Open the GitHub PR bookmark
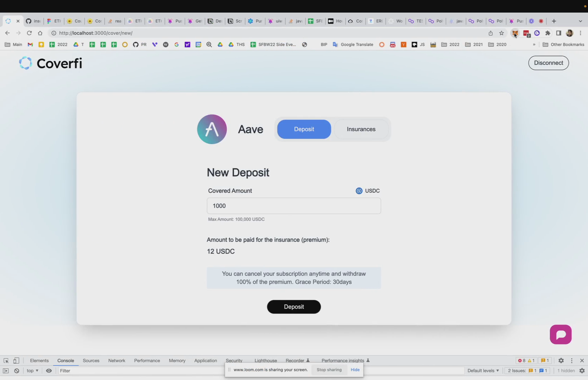The image size is (588, 380). 140,44
